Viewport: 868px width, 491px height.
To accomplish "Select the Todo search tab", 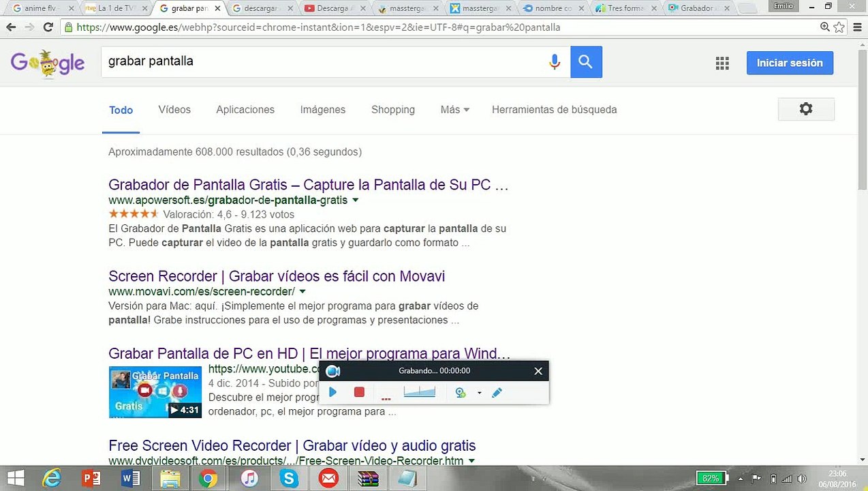I will [121, 110].
